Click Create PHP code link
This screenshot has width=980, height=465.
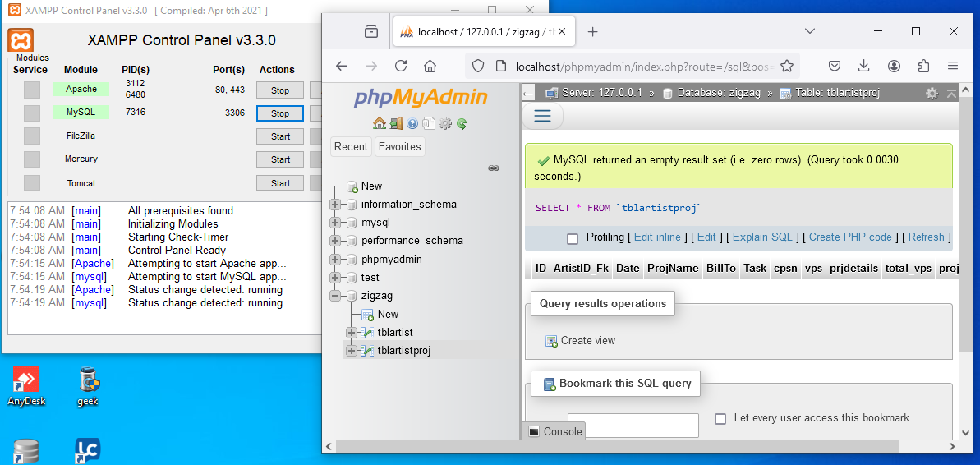point(851,237)
